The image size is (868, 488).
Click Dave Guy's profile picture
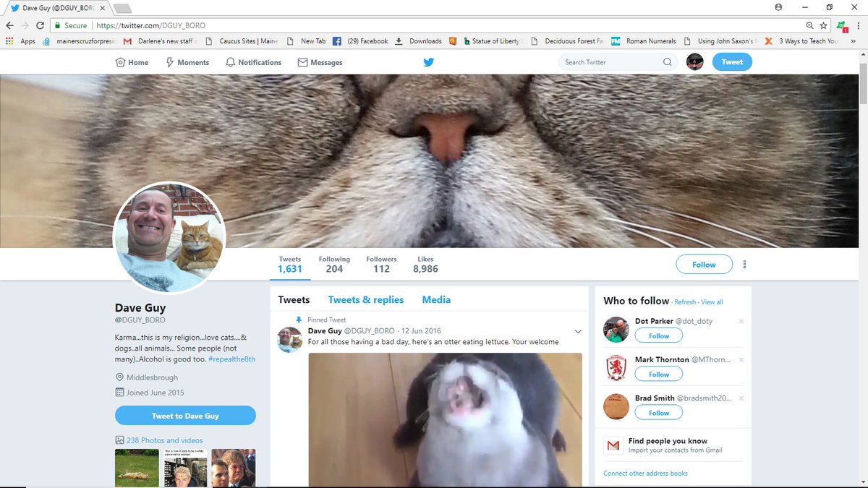pyautogui.click(x=169, y=238)
